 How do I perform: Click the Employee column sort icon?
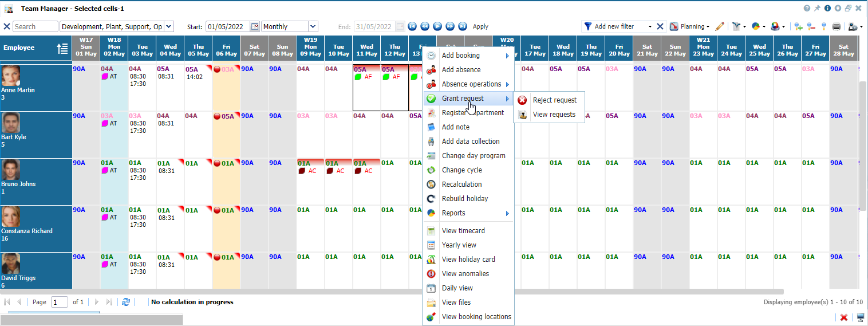[62, 49]
